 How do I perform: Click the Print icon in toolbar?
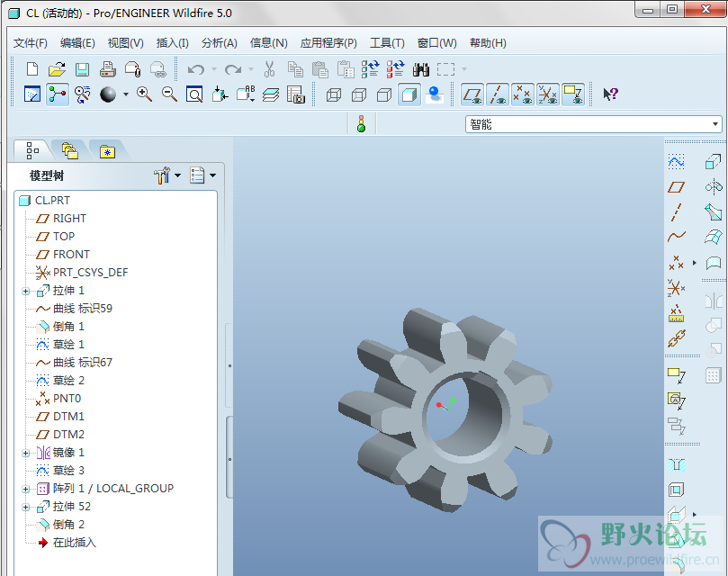pyautogui.click(x=107, y=69)
